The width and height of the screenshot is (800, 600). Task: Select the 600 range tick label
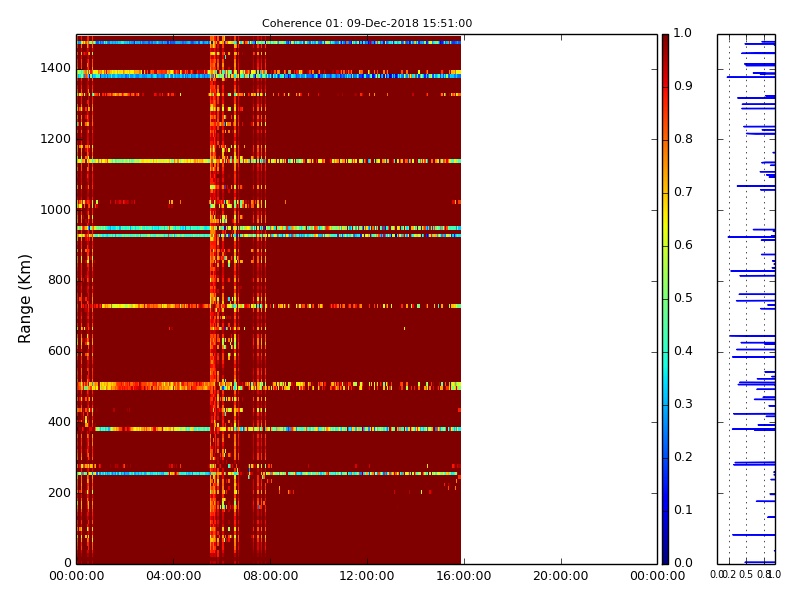(x=59, y=351)
